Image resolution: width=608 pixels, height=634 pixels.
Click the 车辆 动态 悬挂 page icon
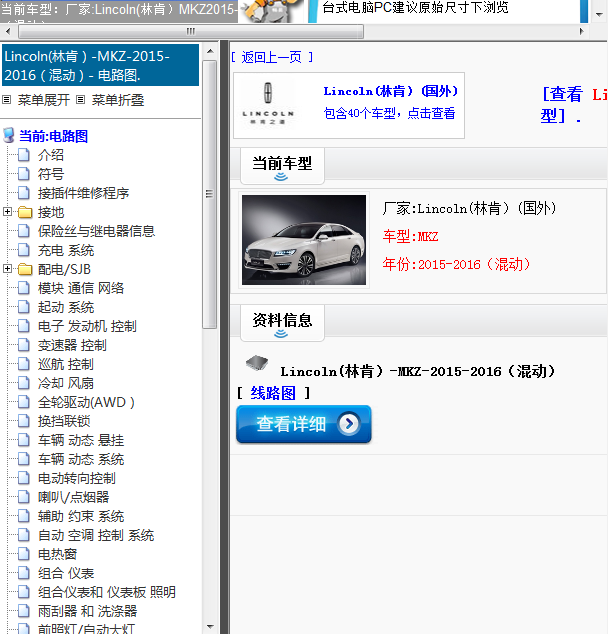24,440
